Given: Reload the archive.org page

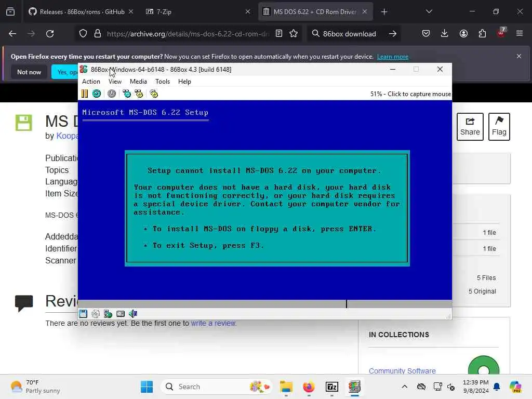Looking at the screenshot, I should tap(50, 34).
